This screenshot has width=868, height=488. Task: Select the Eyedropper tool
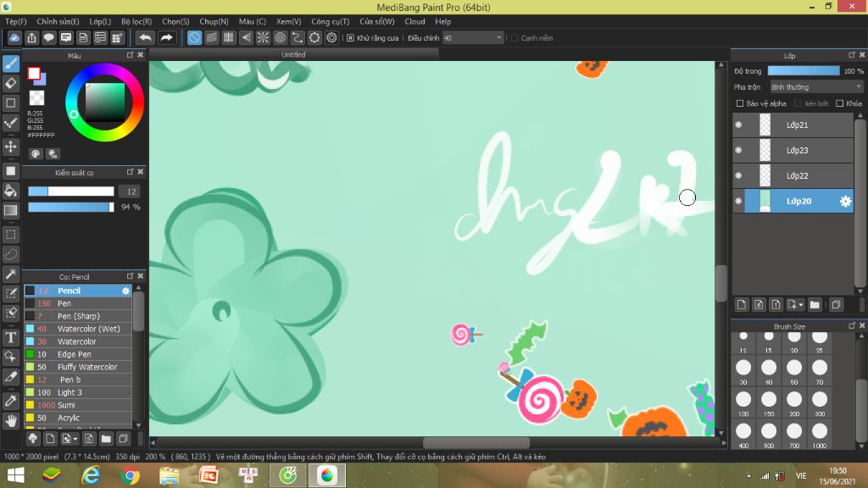pos(11,401)
